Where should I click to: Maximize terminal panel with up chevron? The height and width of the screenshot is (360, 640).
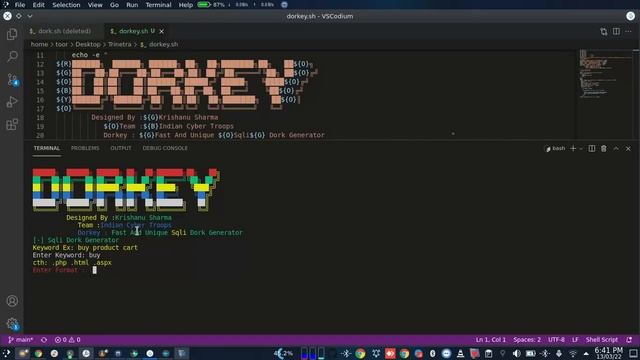point(616,149)
